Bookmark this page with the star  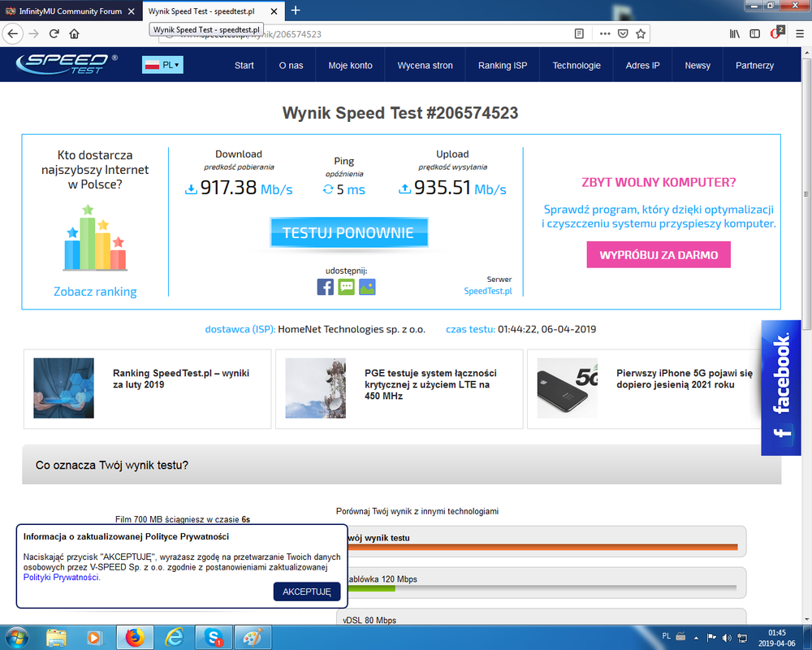tap(641, 33)
